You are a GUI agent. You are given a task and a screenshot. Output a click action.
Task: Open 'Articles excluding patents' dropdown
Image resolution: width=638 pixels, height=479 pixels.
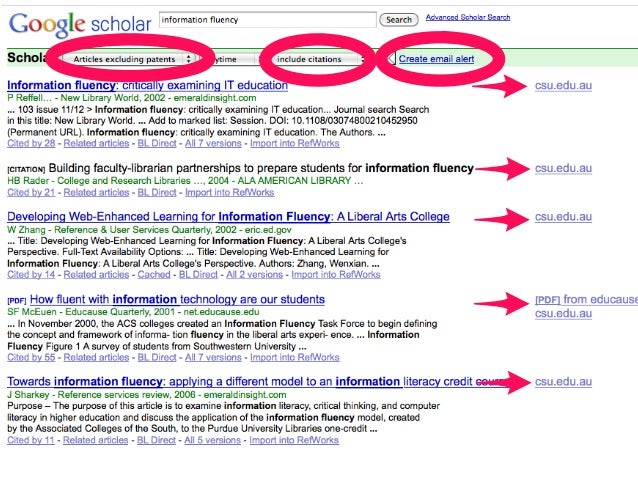(128, 59)
